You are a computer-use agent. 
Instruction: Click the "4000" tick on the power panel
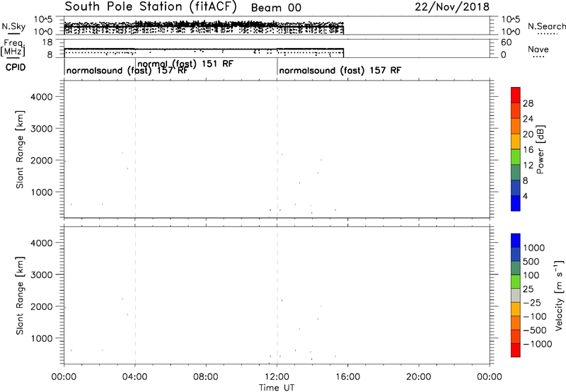42,97
